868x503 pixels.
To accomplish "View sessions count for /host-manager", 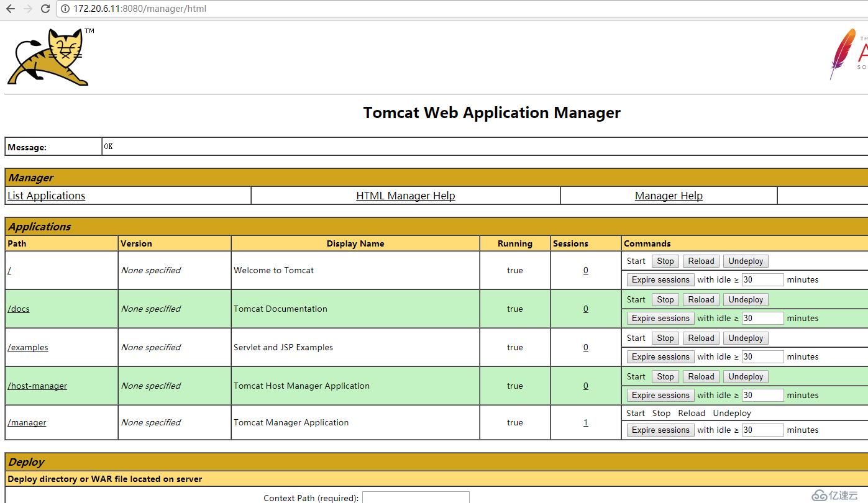I will [586, 386].
